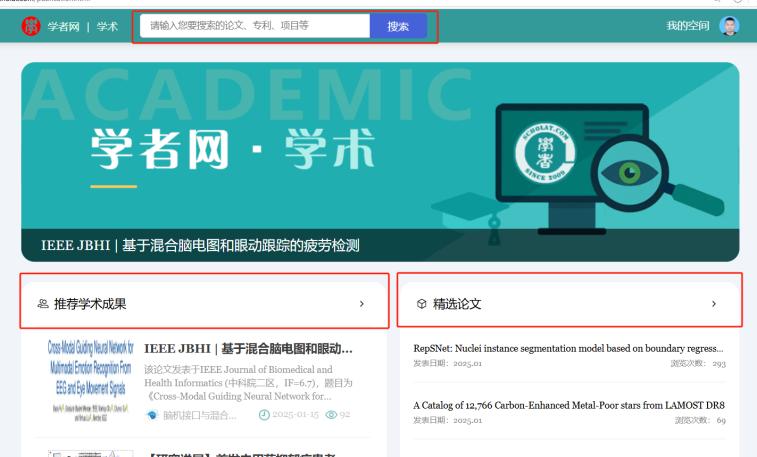The height and width of the screenshot is (457, 757).
Task: Focus the paper search input field
Action: 255,26
